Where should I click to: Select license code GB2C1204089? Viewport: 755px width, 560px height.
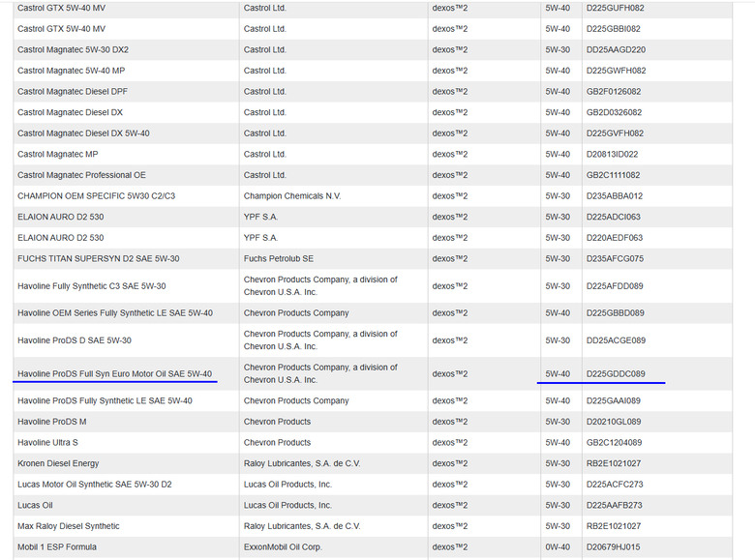coord(614,443)
